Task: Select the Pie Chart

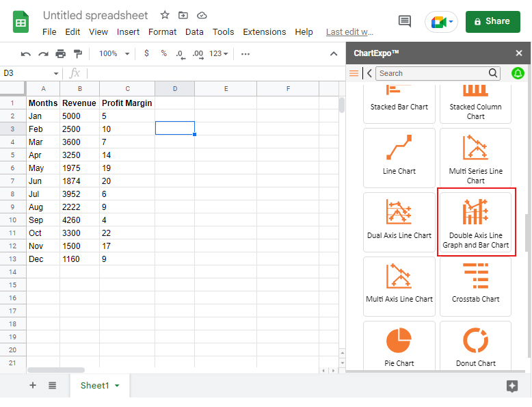Action: (x=399, y=346)
